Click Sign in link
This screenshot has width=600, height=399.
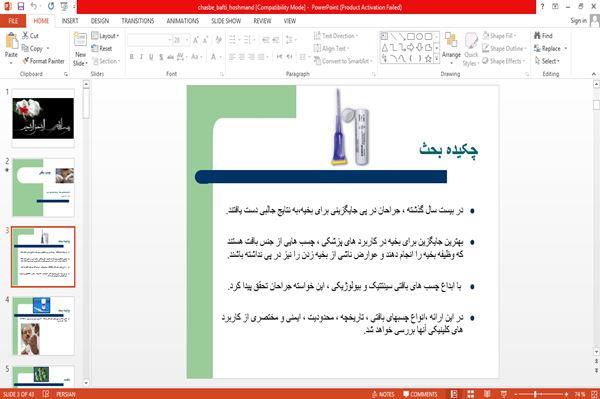click(x=578, y=21)
